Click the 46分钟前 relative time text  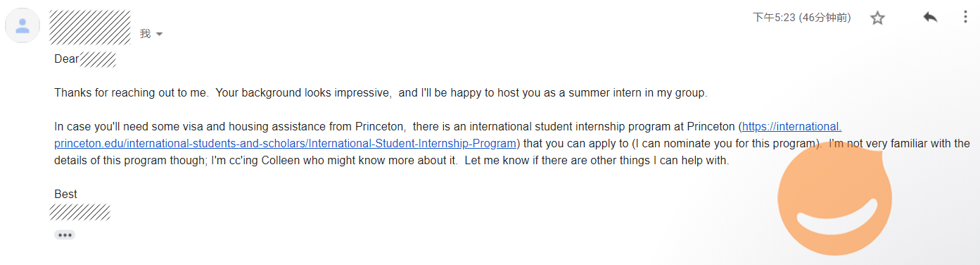click(825, 18)
